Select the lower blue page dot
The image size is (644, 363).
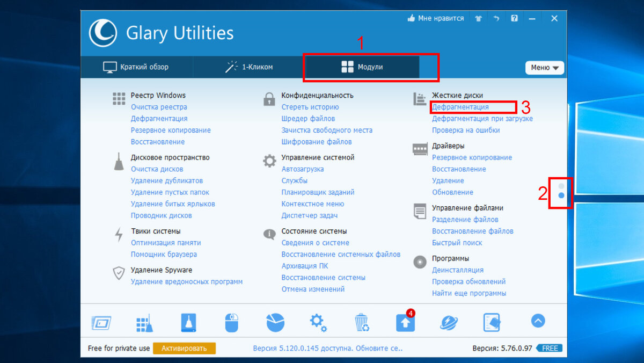561,195
